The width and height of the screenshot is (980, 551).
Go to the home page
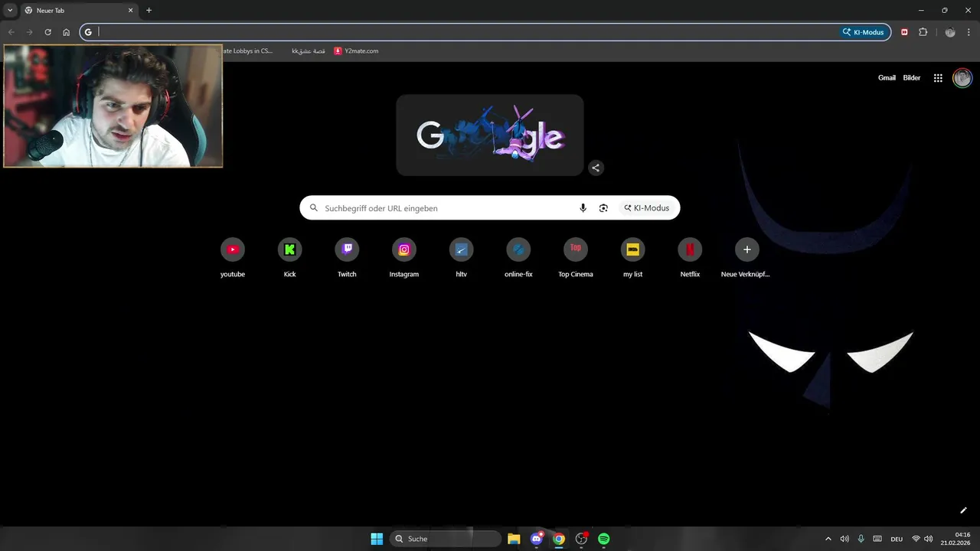(66, 32)
